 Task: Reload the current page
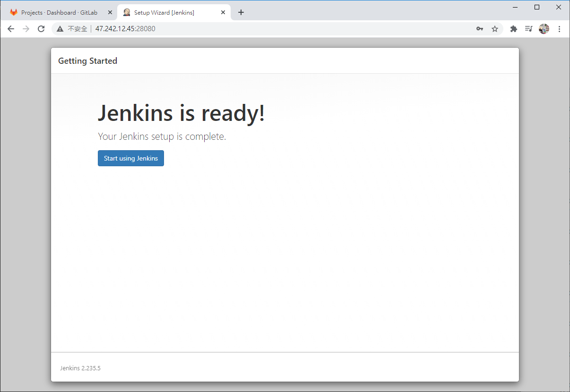coord(41,29)
